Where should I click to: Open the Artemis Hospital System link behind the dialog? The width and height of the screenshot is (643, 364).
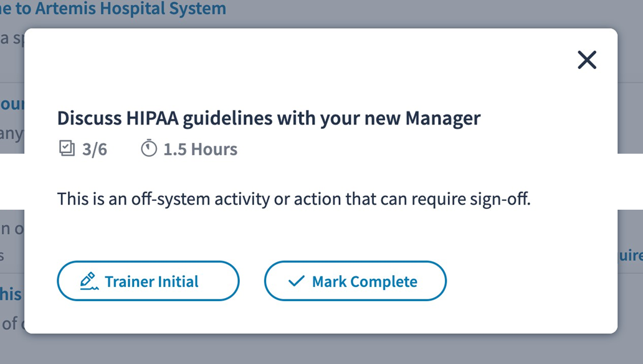point(125,9)
